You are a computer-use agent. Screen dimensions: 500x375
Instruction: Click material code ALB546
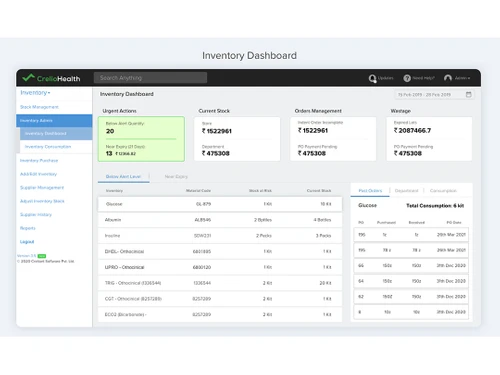coord(203,220)
